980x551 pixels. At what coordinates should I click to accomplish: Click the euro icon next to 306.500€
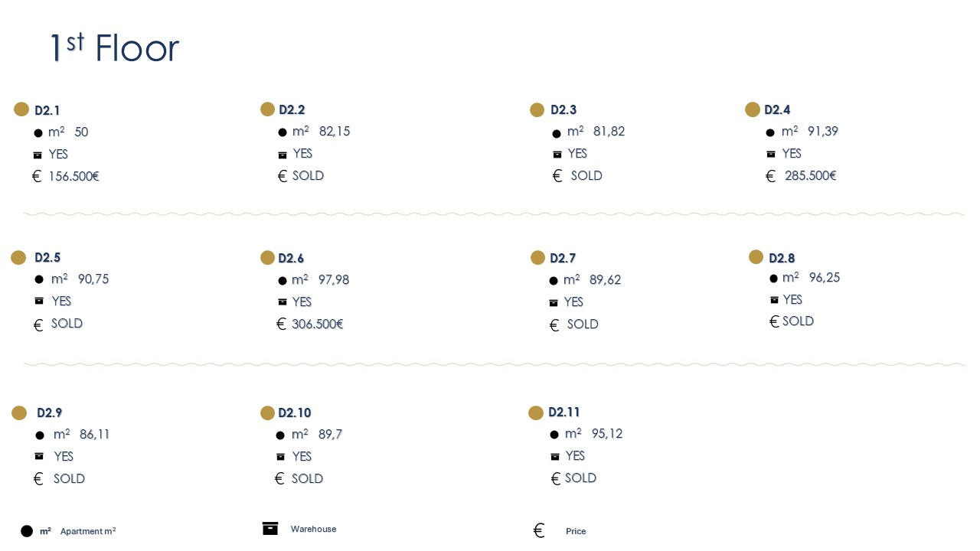pos(281,324)
